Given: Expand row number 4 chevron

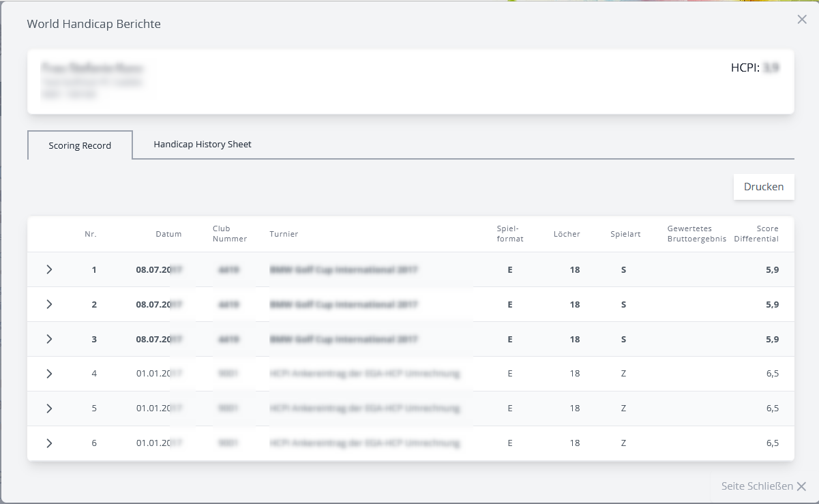Looking at the screenshot, I should (x=49, y=374).
